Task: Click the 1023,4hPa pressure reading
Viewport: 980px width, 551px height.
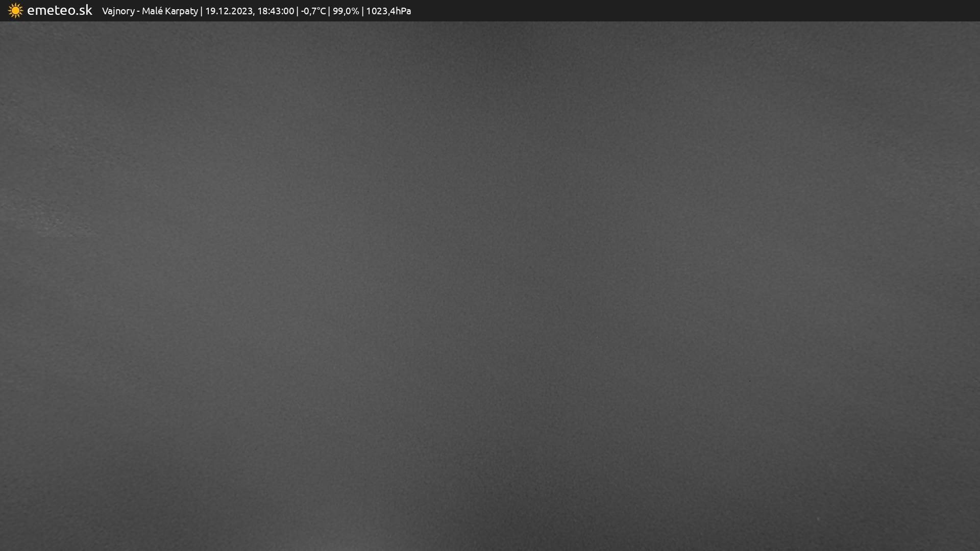Action: point(388,11)
